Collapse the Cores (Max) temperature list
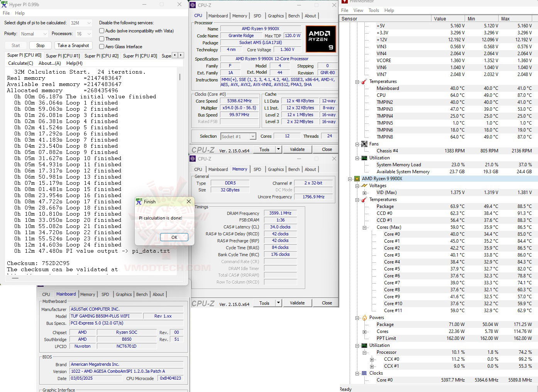This screenshot has height=392, width=538. 364,227
